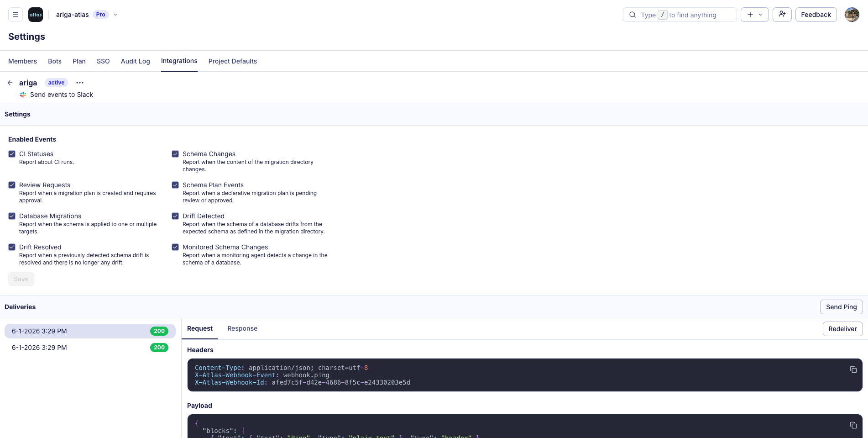Copy the Payload JSON content
This screenshot has width=868, height=438.
tap(853, 425)
